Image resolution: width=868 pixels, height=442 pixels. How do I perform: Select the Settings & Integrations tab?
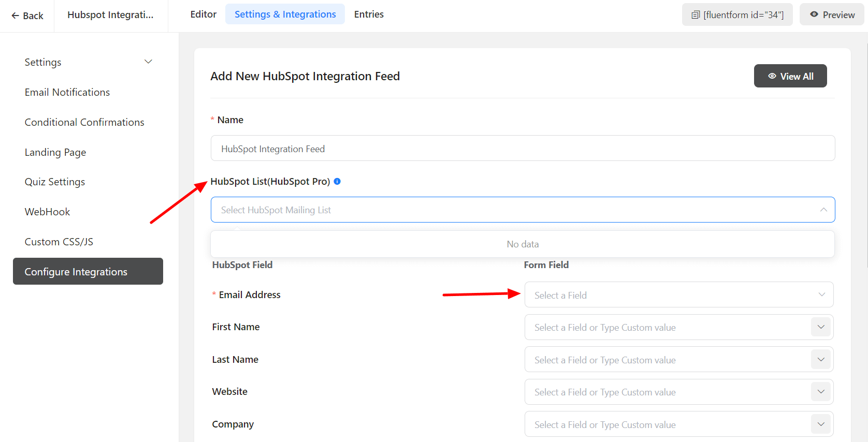coord(285,14)
